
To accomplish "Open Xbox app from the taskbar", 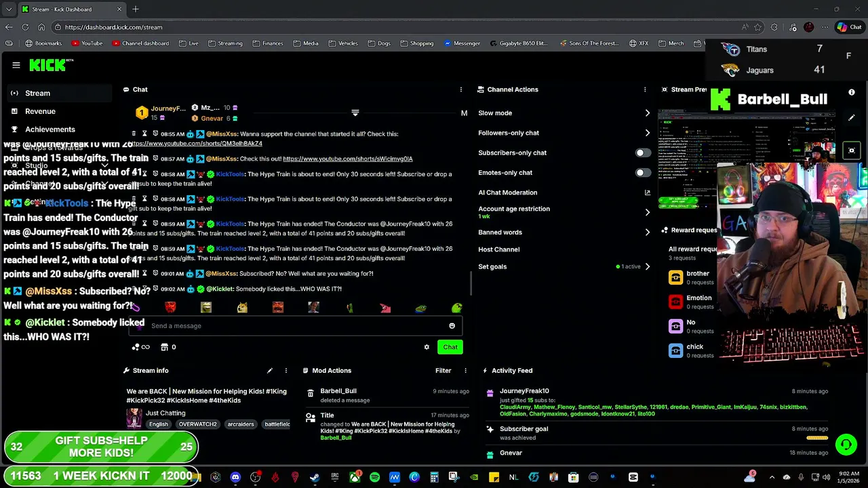I will pos(355,477).
